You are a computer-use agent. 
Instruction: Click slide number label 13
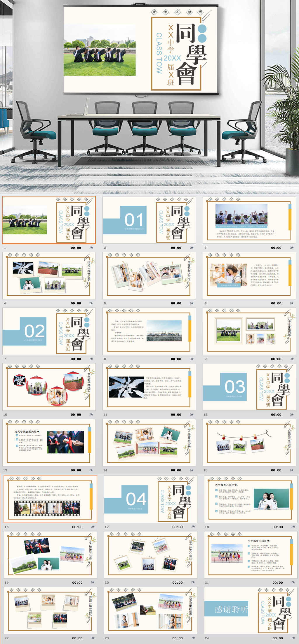(x=5, y=470)
